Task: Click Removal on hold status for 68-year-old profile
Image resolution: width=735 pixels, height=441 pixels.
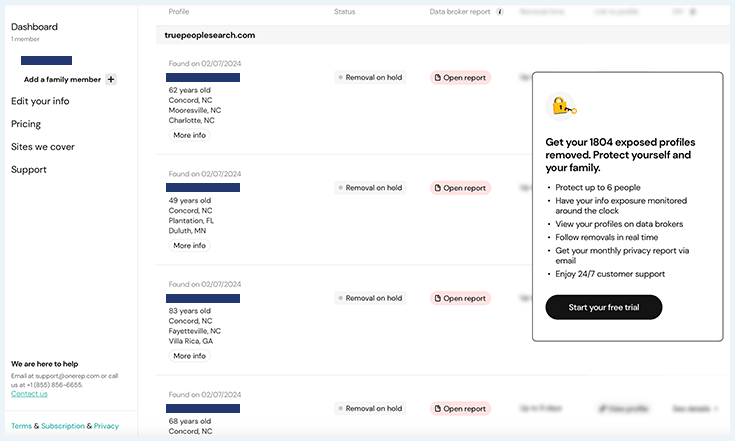Action: [x=370, y=408]
